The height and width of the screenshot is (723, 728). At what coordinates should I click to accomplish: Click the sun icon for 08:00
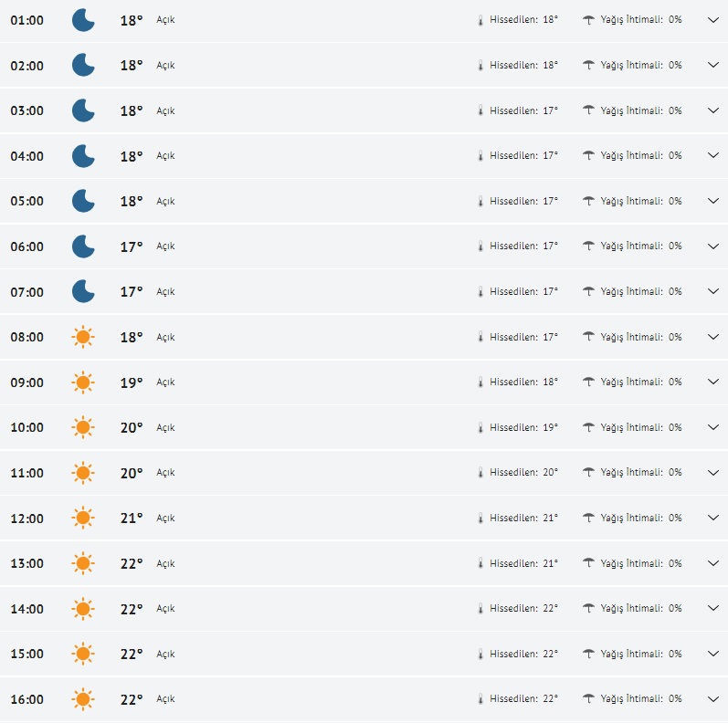pos(83,337)
